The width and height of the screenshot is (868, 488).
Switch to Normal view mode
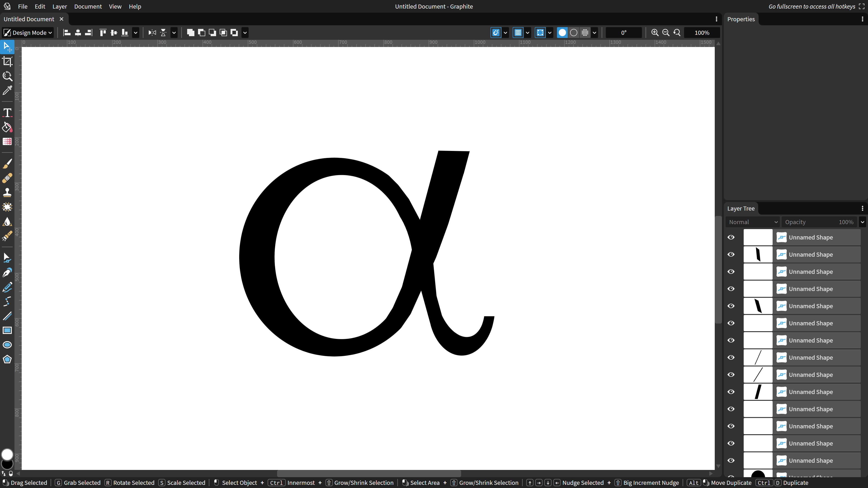coord(562,33)
